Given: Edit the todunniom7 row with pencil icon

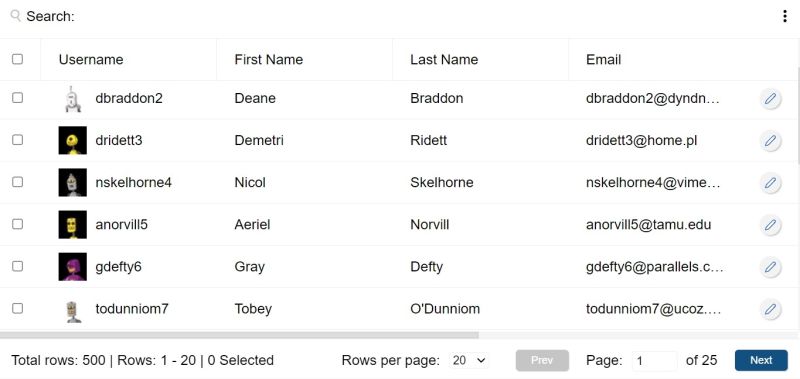Looking at the screenshot, I should [x=770, y=309].
